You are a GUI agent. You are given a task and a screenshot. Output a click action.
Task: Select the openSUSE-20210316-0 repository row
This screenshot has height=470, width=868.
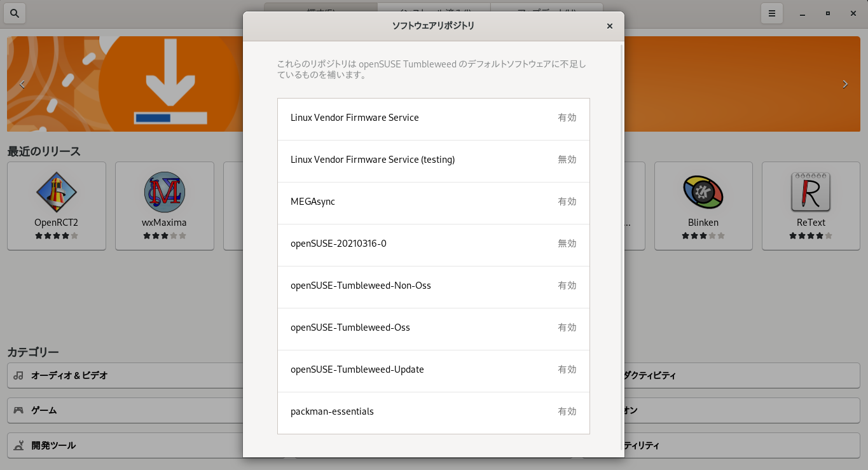pyautogui.click(x=434, y=245)
